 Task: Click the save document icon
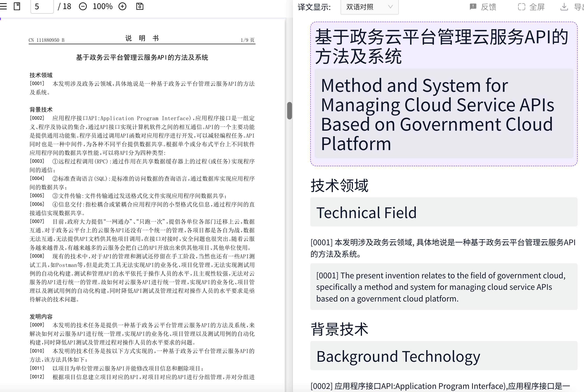click(x=140, y=6)
